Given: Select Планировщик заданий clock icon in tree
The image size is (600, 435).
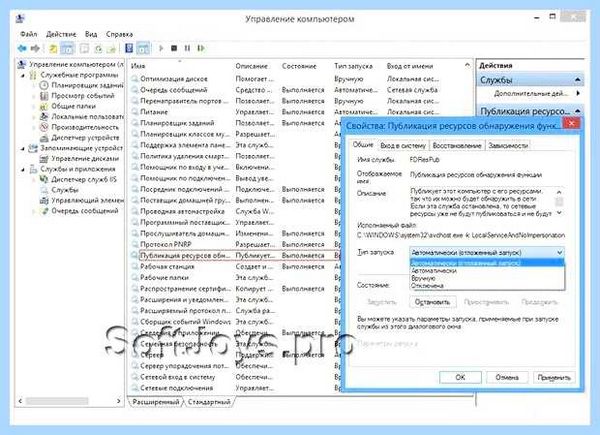Looking at the screenshot, I should click(44, 85).
